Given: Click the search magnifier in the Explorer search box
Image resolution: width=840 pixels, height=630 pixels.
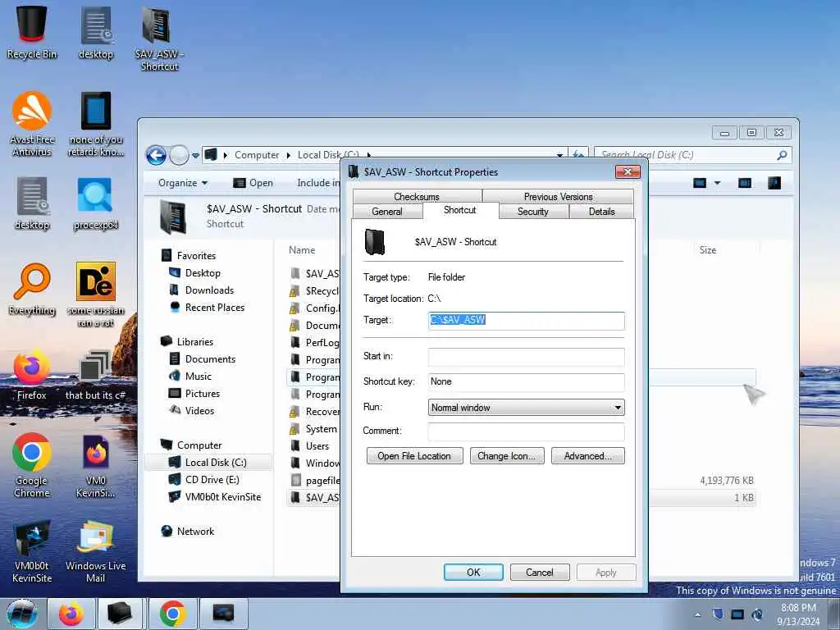Looking at the screenshot, I should click(782, 155).
